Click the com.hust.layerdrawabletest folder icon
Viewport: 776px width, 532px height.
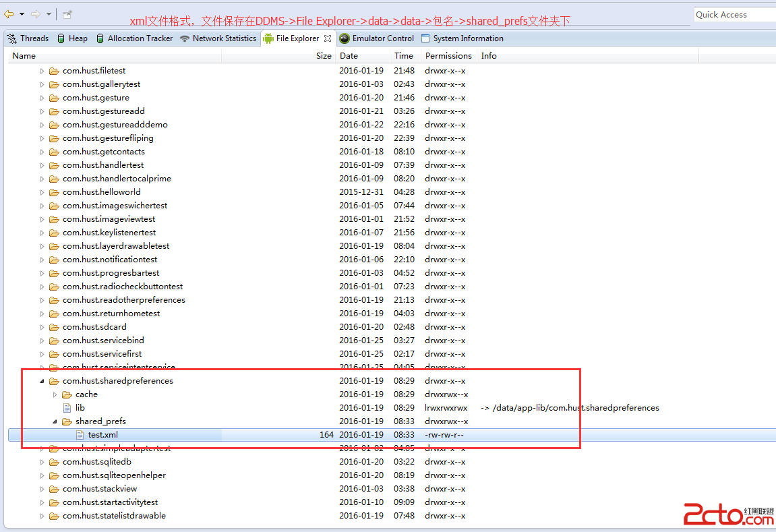tap(54, 246)
